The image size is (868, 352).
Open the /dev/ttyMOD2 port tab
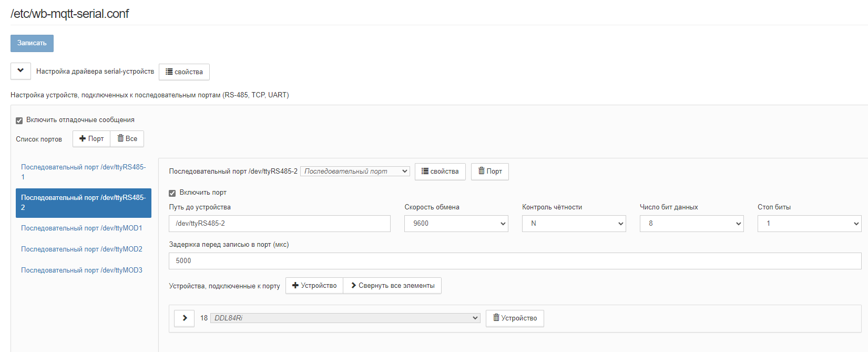coord(81,249)
